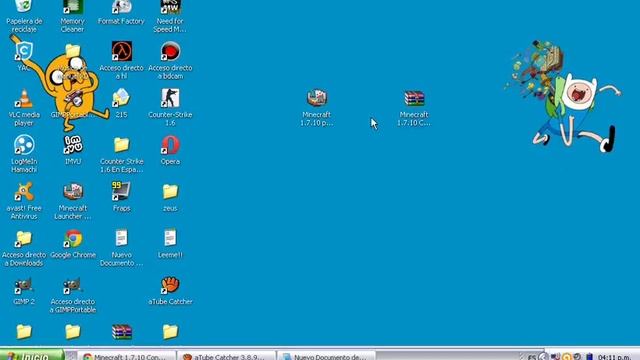Open Acceso directo a GIMPPortable

[73, 295]
